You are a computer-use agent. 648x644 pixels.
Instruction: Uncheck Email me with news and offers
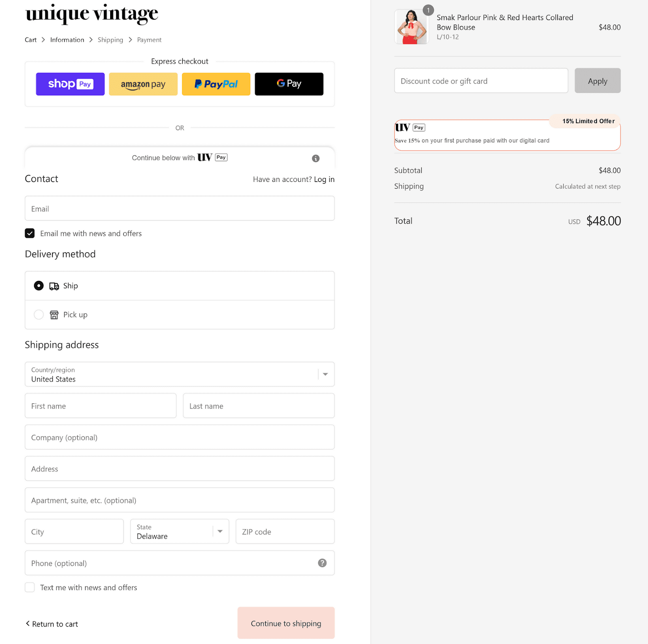pyautogui.click(x=30, y=233)
